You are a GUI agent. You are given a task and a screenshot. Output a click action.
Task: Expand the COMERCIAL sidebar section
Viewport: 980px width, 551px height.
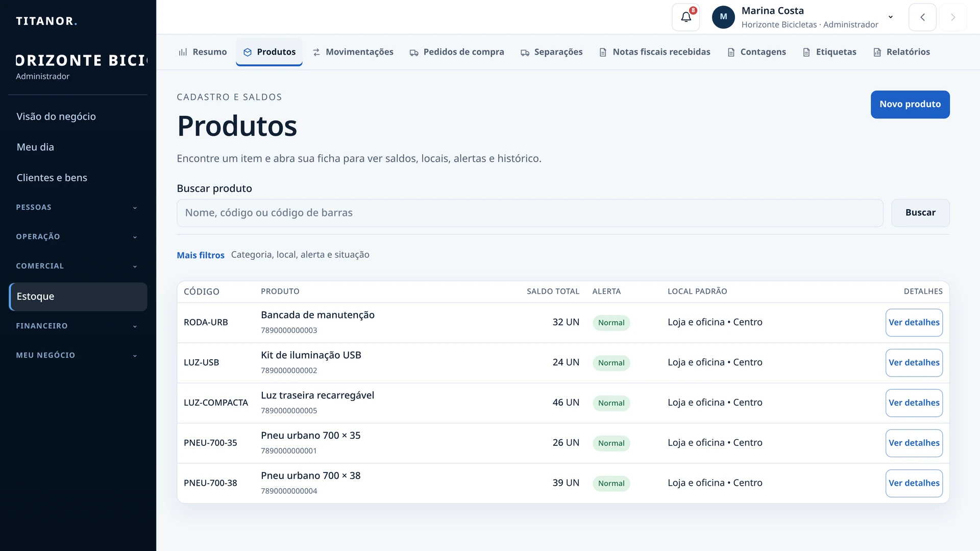(x=78, y=266)
